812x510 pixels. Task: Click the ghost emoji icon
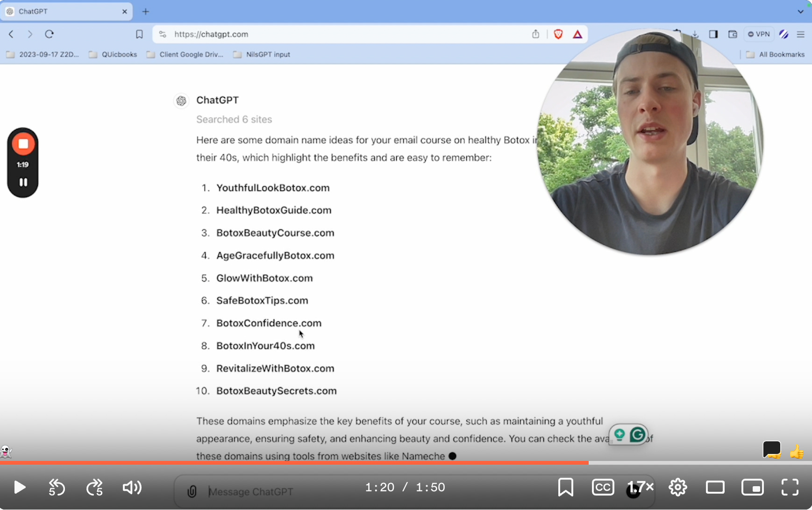pyautogui.click(x=6, y=452)
